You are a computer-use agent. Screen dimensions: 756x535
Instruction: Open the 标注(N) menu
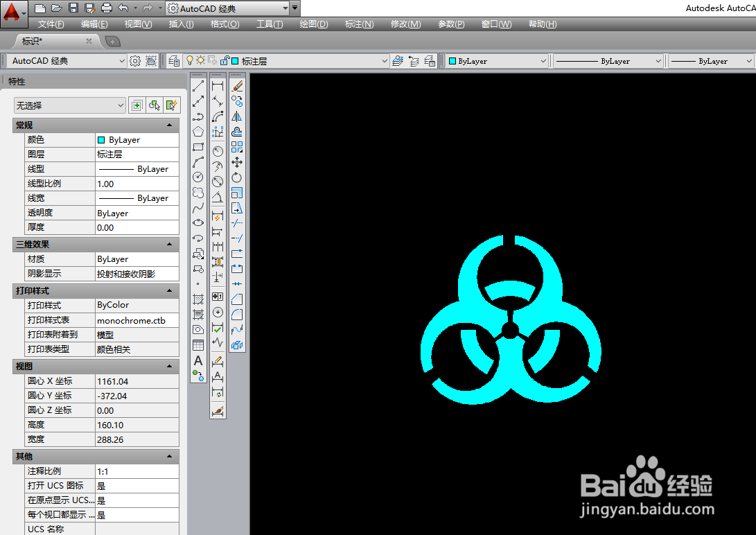click(359, 24)
